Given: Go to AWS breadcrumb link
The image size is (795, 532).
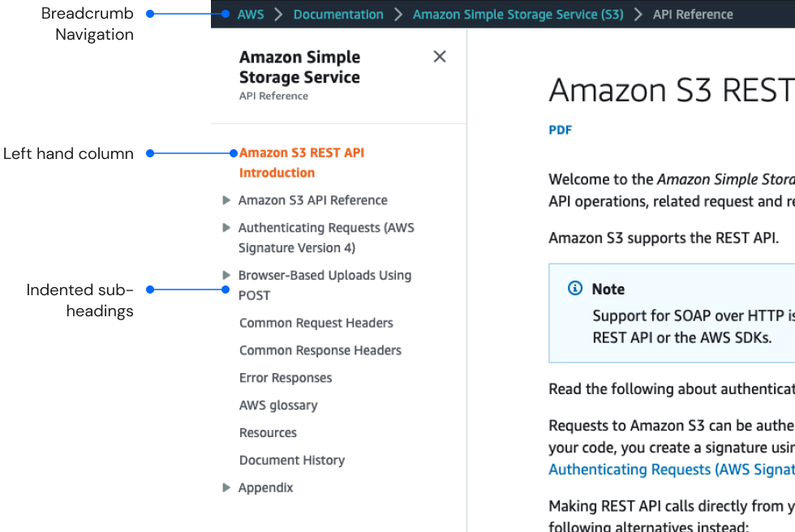Looking at the screenshot, I should pos(251,15).
